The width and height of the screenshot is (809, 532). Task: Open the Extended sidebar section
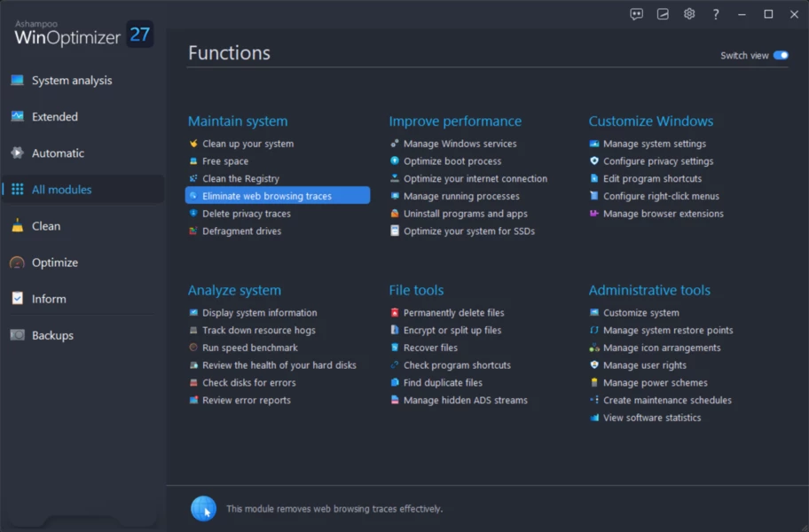[82, 116]
